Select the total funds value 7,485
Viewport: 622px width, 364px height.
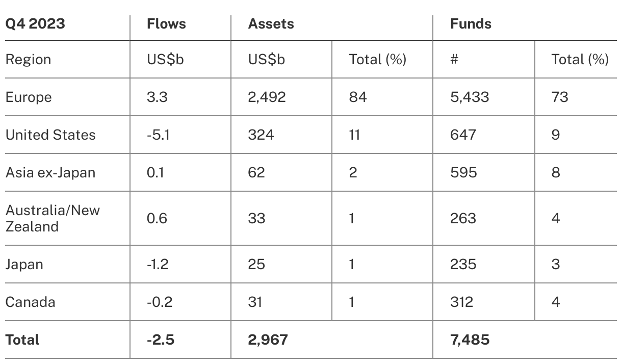470,340
